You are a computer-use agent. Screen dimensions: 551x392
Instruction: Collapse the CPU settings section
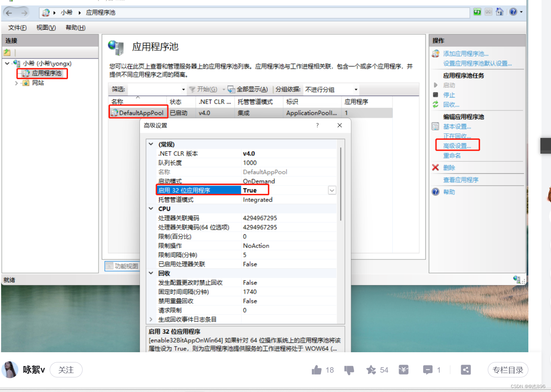pos(151,208)
